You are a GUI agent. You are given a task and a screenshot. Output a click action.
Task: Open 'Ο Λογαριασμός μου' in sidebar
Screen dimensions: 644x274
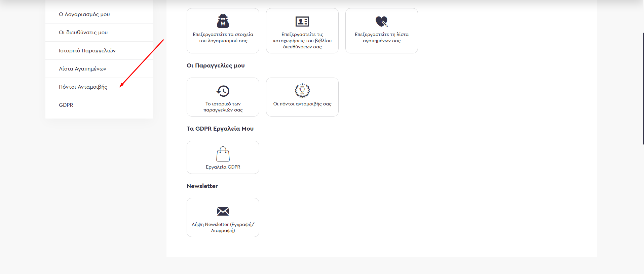point(84,14)
